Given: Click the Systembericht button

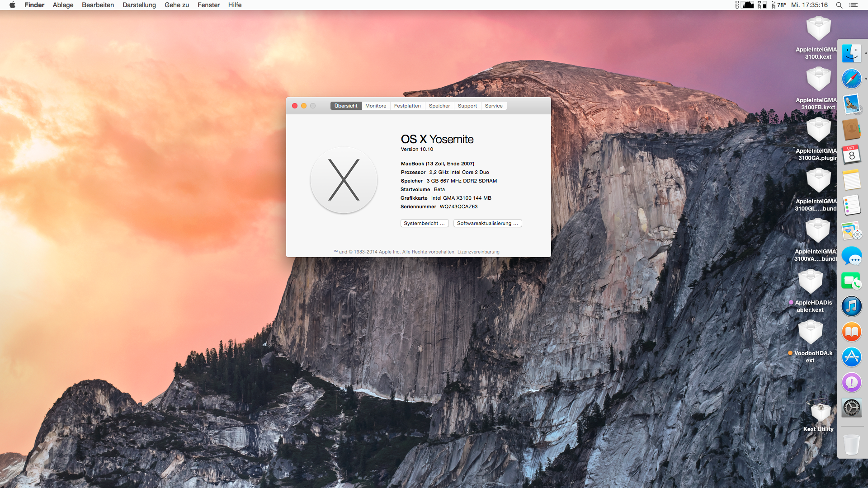Looking at the screenshot, I should tap(424, 223).
